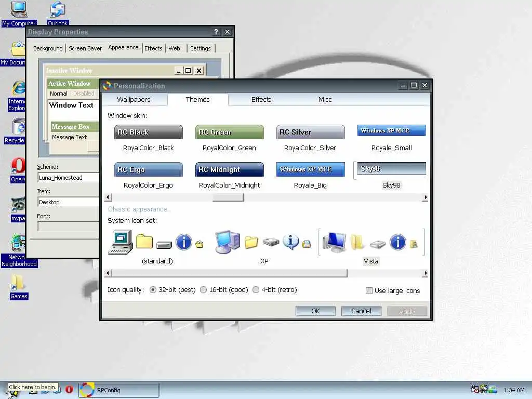Apply the RoyalColor_Midnight skin

(x=229, y=176)
